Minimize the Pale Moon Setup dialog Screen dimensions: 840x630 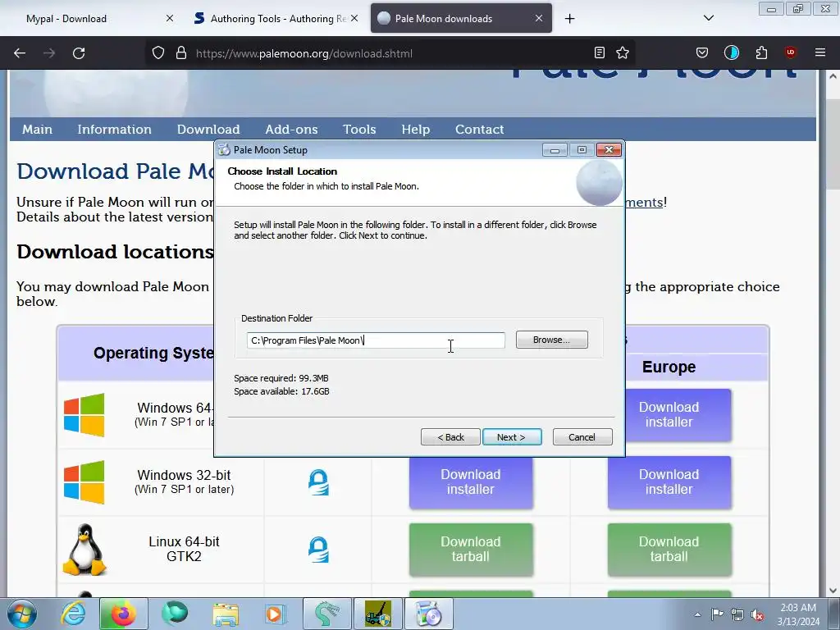point(555,150)
